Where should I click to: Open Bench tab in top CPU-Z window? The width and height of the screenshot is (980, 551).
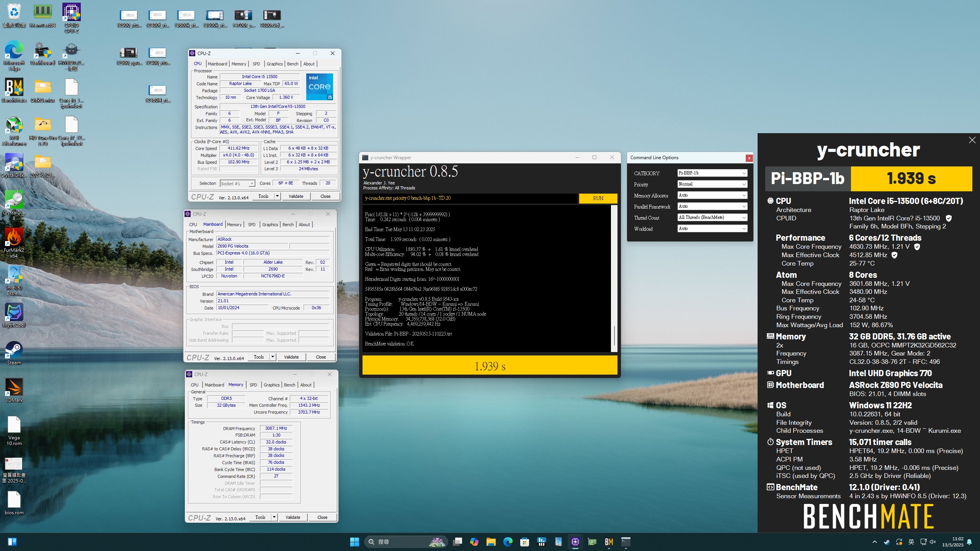pos(292,64)
